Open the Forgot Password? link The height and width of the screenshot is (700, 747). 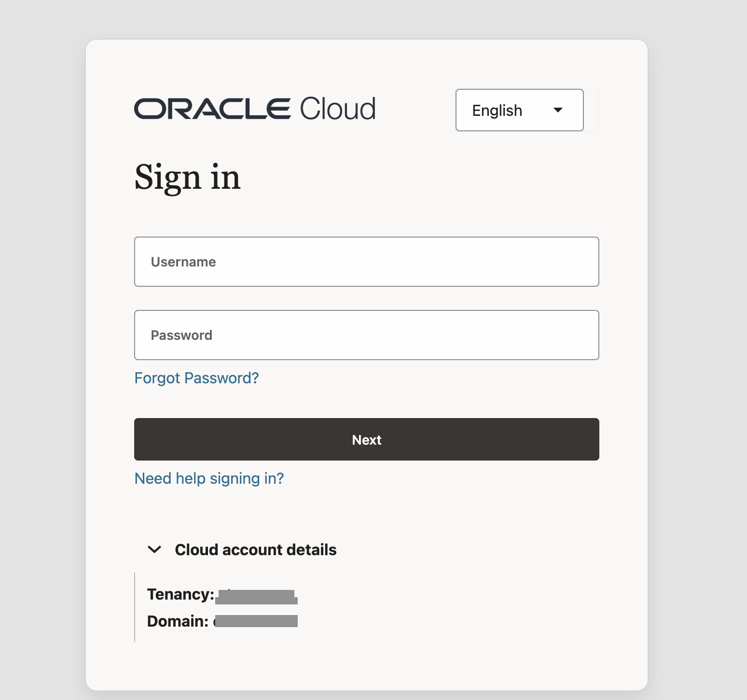(x=196, y=378)
